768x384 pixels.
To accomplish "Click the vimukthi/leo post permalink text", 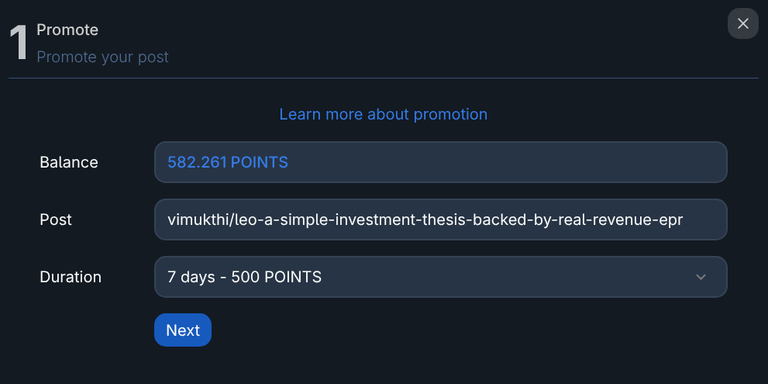I will [x=425, y=220].
